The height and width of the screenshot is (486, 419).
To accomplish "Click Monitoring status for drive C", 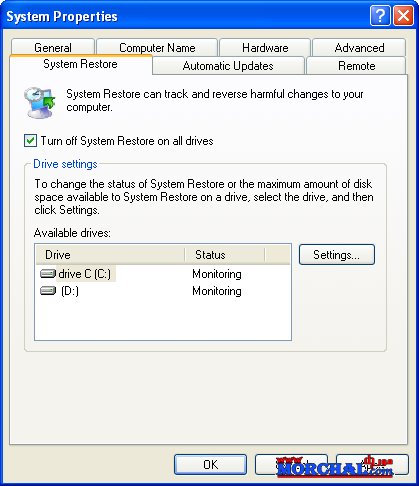I will (x=217, y=274).
